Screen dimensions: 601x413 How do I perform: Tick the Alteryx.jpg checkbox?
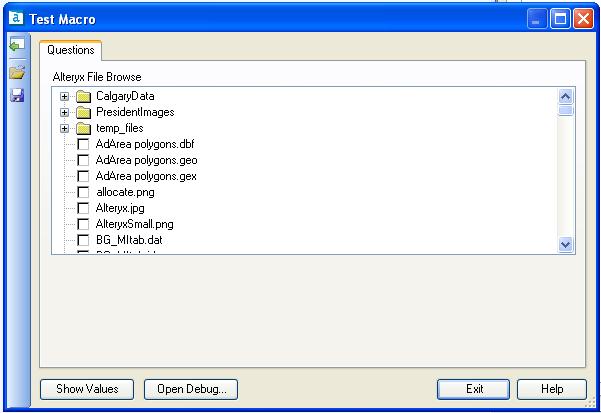pos(83,208)
